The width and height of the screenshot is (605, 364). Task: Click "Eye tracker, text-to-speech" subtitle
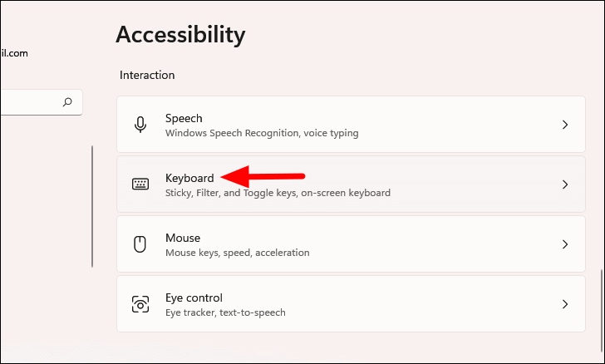point(225,312)
